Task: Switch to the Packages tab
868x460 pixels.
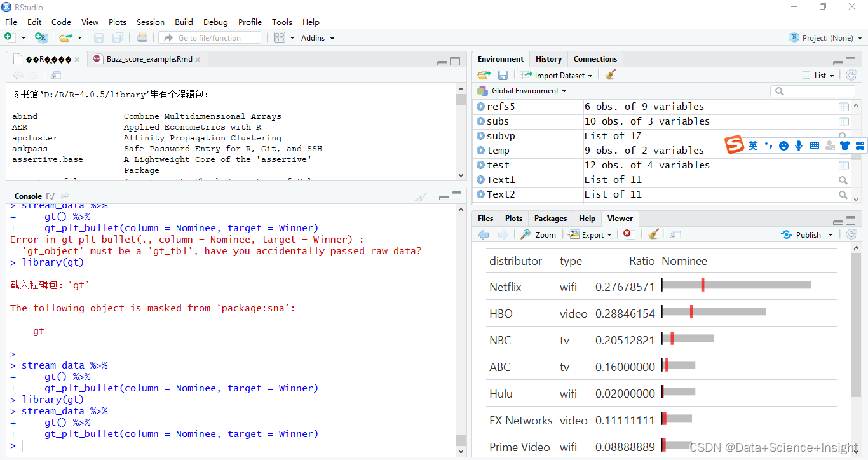Action: click(550, 218)
